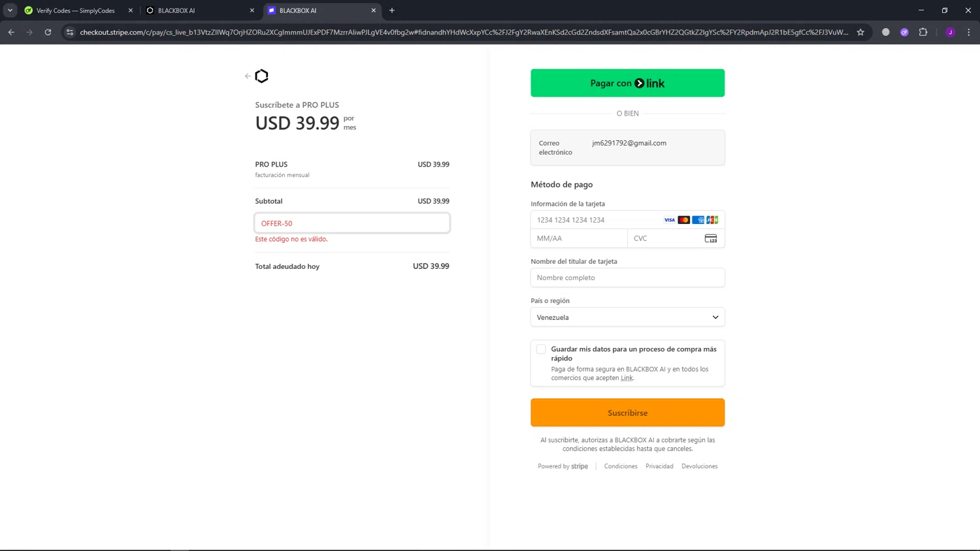Click 'Suscríbete a PRO PLUS' heading
980x551 pixels.
(297, 104)
